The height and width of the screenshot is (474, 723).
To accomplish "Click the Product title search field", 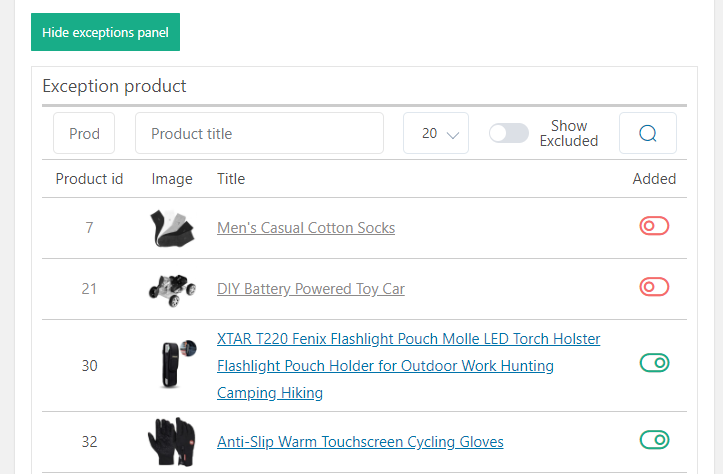I will (x=259, y=133).
